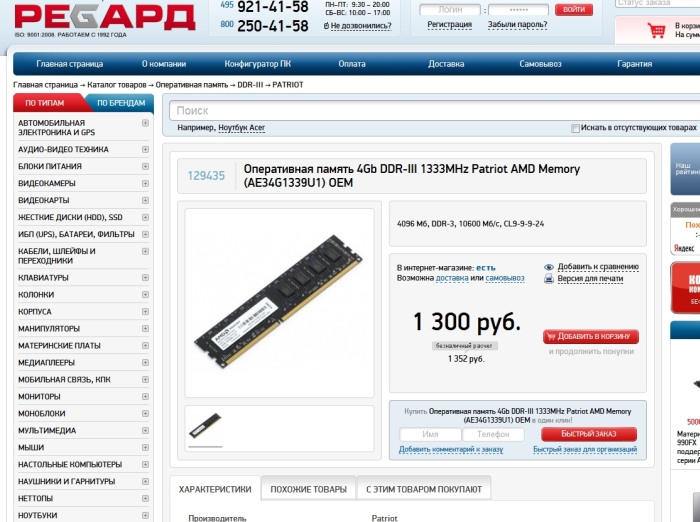Expand Кабели, шлейфы и переходники category
Image resolution: width=700 pixels, height=522 pixels.
pos(145,251)
